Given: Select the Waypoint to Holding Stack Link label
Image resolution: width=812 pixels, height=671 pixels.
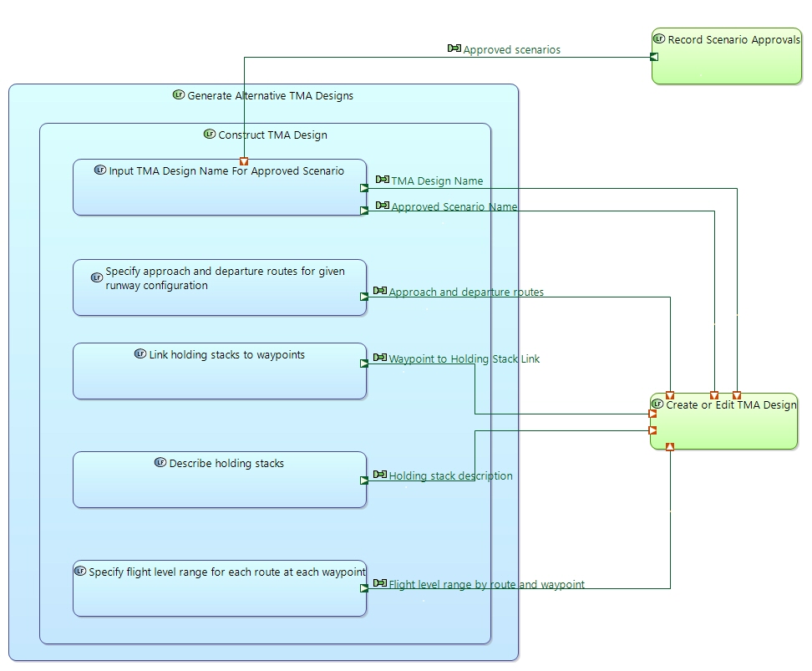Looking at the screenshot, I should [x=464, y=359].
